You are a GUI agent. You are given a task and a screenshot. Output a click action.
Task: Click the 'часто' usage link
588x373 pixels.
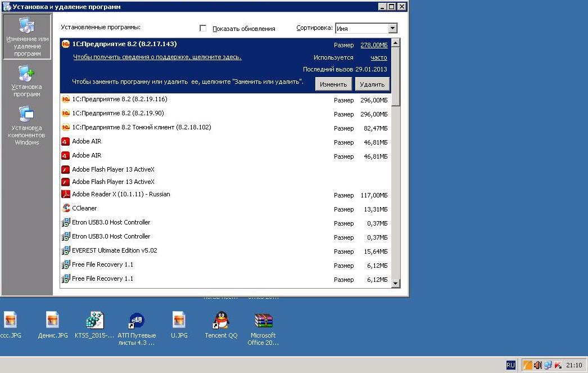tap(379, 57)
